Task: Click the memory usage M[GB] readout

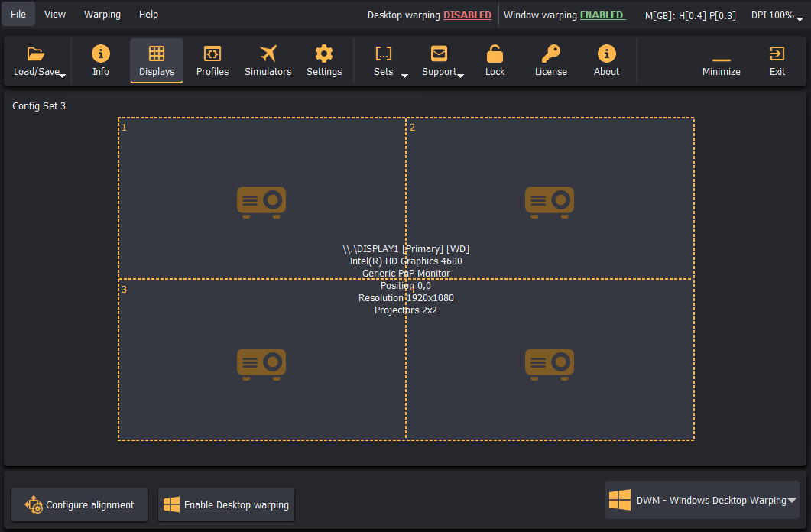Action: click(690, 15)
